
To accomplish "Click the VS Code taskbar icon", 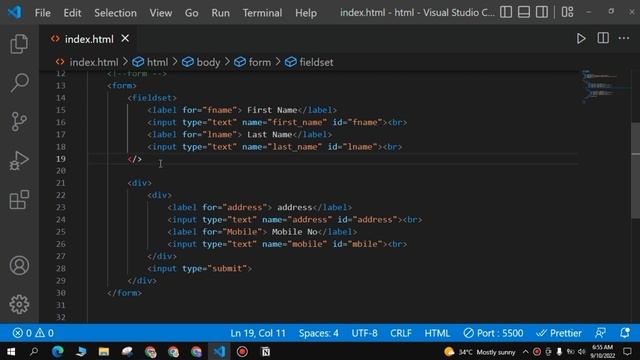I will coord(219,351).
